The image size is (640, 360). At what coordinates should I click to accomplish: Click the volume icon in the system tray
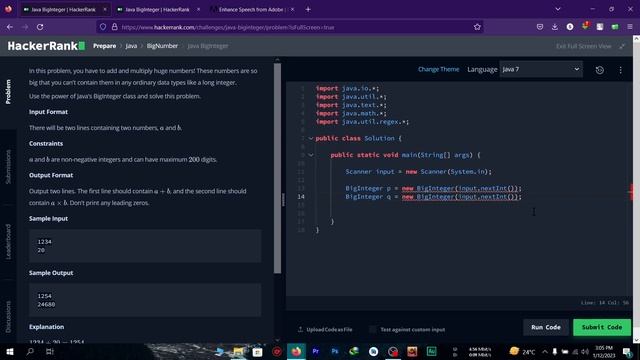coord(585,351)
